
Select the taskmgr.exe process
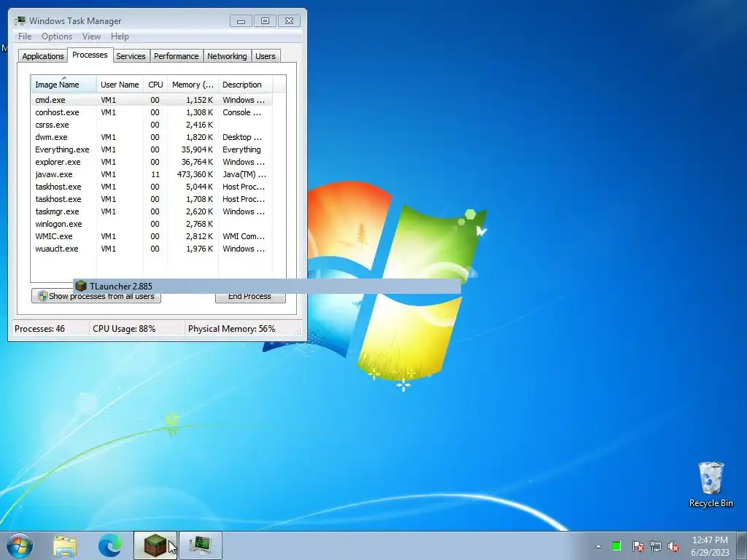(x=152, y=211)
